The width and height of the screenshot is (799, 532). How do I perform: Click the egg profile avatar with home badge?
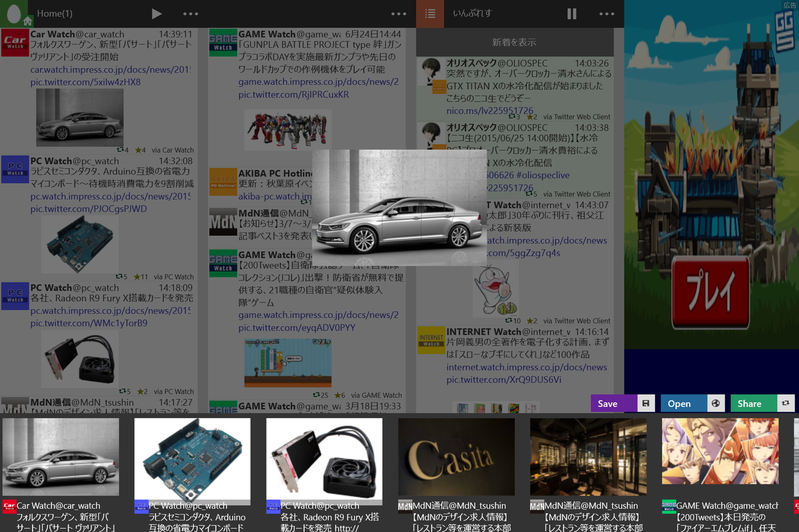coord(14,14)
